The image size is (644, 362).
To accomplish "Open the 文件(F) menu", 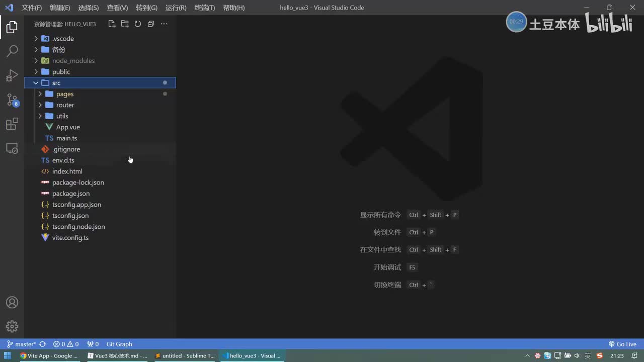I will (32, 8).
